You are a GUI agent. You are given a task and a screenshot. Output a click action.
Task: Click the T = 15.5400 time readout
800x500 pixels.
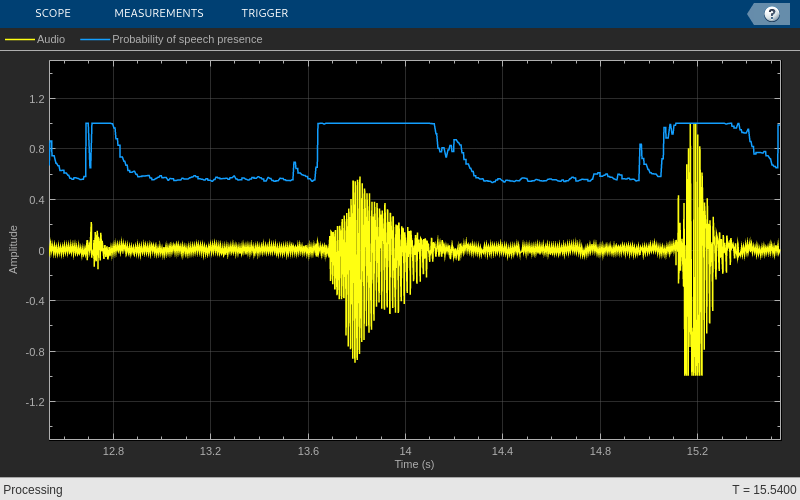coord(764,490)
